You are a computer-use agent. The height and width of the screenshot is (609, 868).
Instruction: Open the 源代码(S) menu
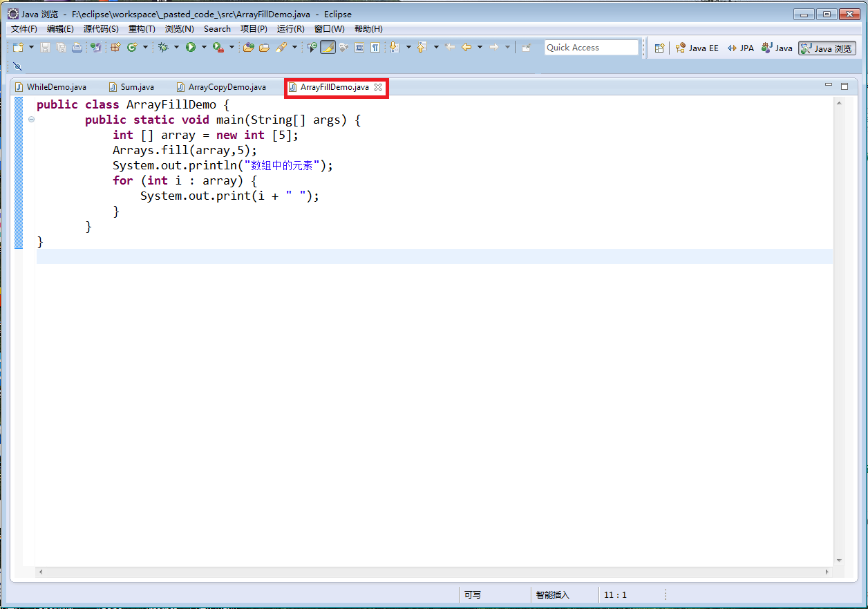pyautogui.click(x=101, y=29)
